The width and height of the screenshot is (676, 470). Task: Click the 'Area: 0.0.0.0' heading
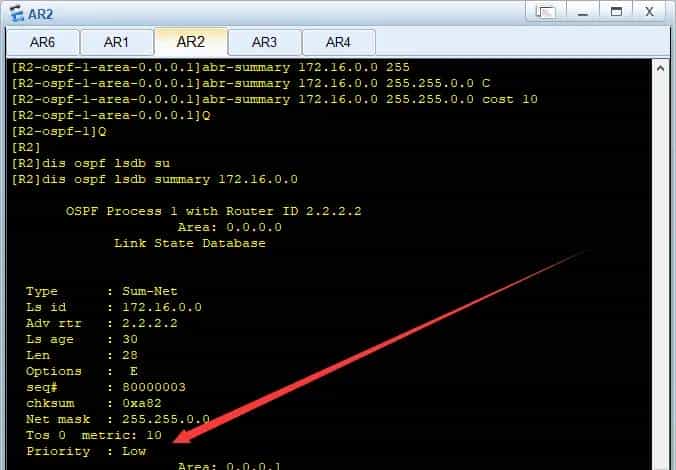[x=229, y=227]
